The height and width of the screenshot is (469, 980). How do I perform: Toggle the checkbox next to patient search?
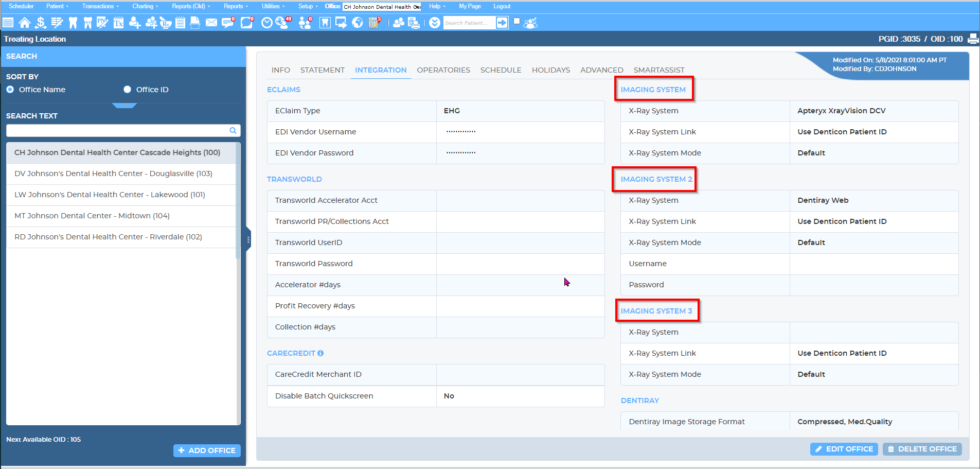pos(517,21)
